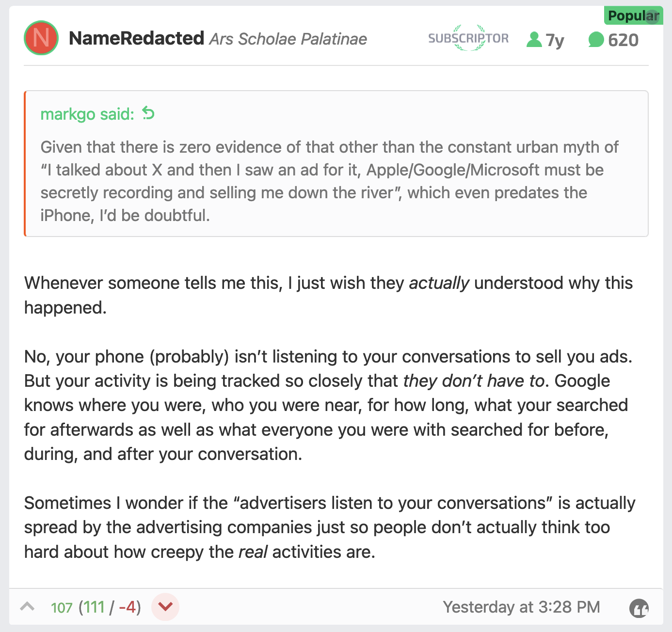Expand the quoted markgo text block

[x=330, y=181]
